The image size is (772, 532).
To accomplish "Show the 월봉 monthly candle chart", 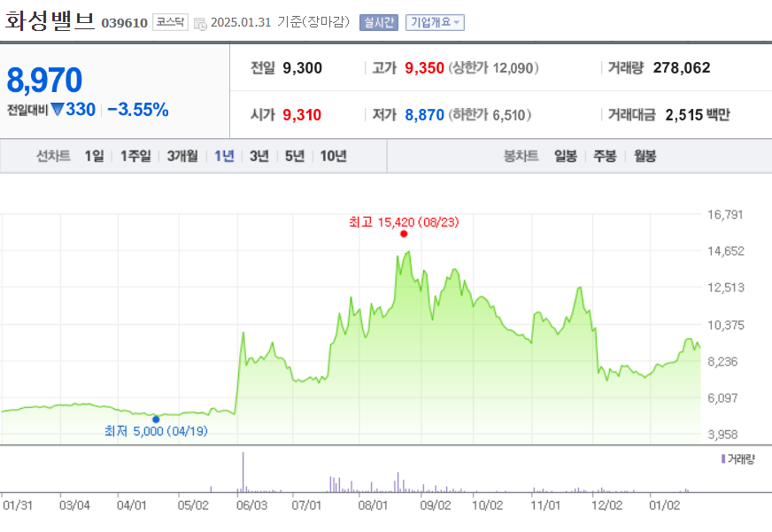I will 645,156.
